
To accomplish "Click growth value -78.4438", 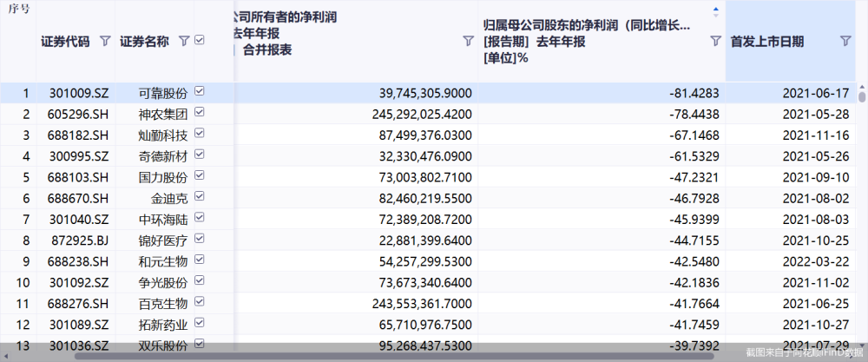I will point(694,115).
